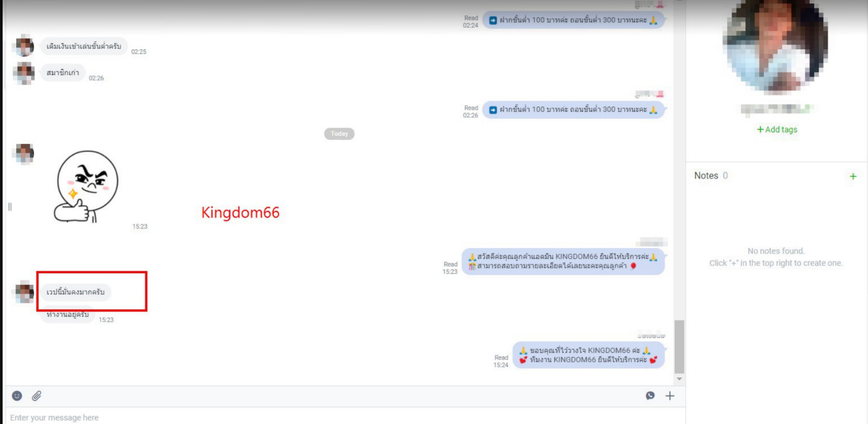
Task: Open the saved replies speech-bubble icon
Action: click(x=650, y=396)
